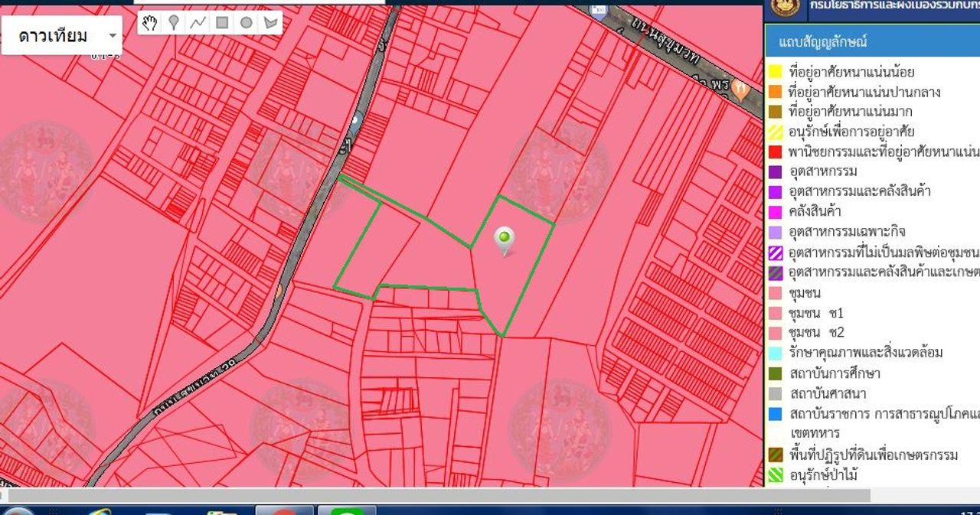Click the ที่อยู่อาศัยหนาแน่นปานกลาง legend label
The image size is (980, 515).
864,92
